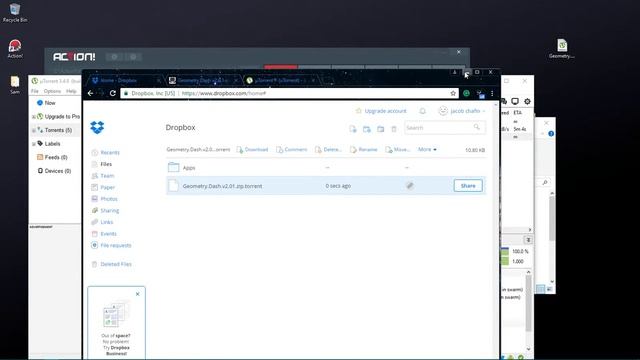Click the collapse panel arrow in uTorrent
The height and width of the screenshot is (360, 640).
[528, 240]
